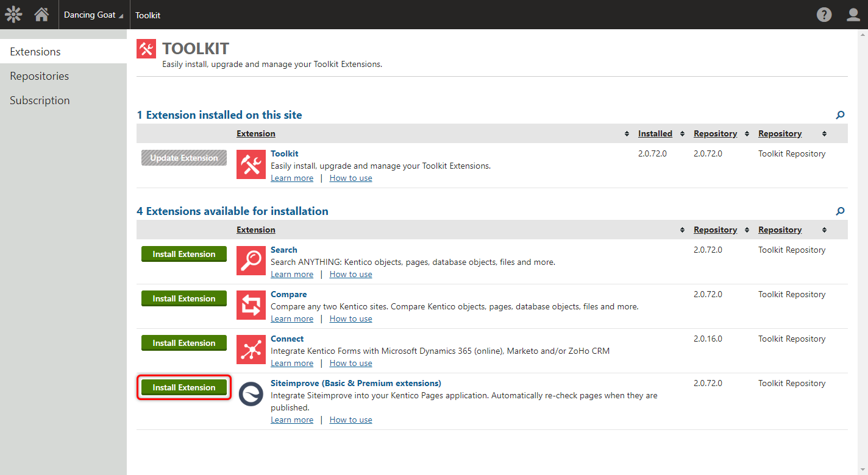Screen dimensions: 868x475
Task: Click Toolkit Repository cell in Siteimprove row
Action: [792, 383]
